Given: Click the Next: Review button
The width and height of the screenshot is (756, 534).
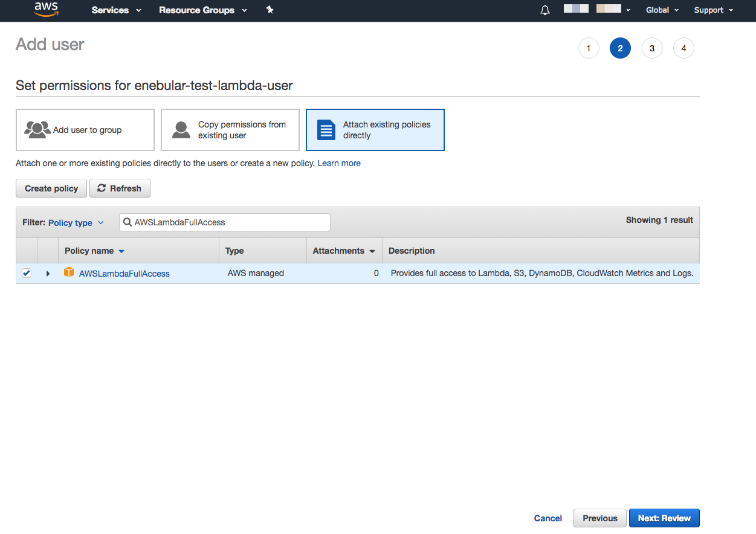Looking at the screenshot, I should (x=664, y=518).
